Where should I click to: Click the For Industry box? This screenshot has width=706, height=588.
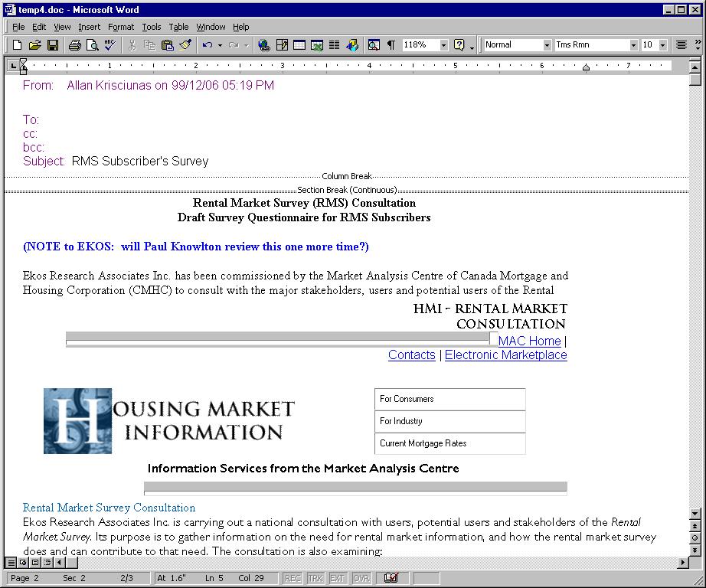click(449, 421)
